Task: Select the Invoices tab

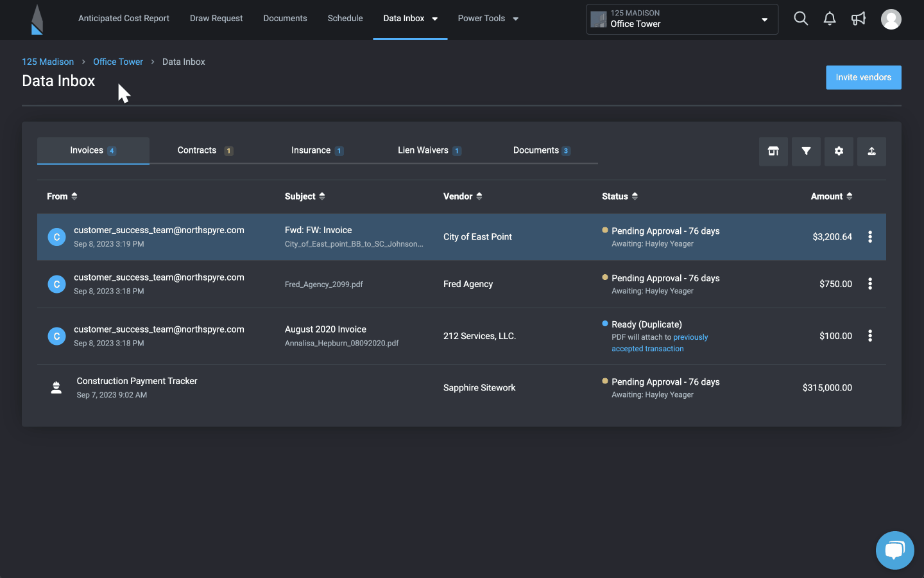Action: point(93,151)
